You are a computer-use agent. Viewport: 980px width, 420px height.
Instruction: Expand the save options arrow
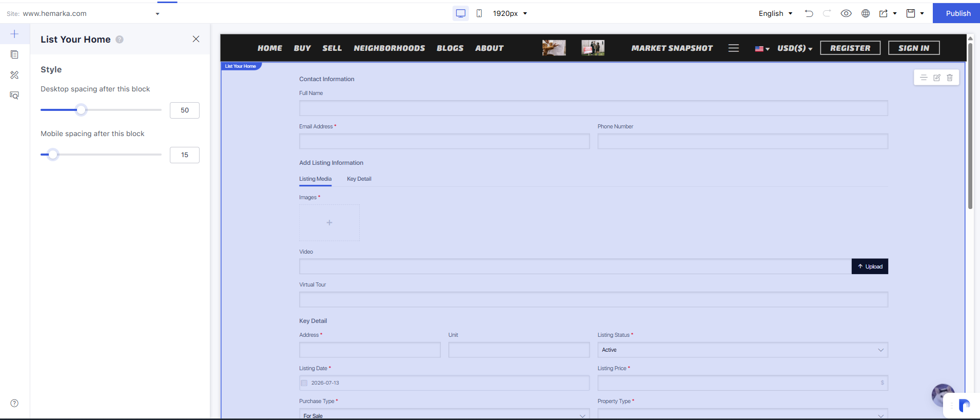point(922,13)
